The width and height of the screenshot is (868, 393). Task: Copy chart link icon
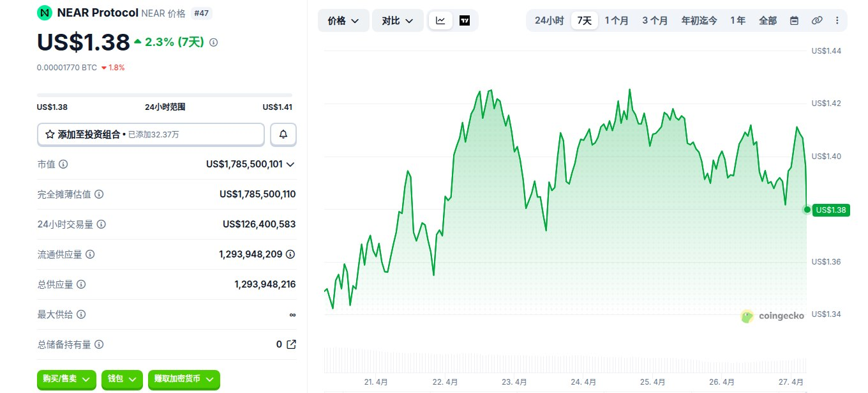(817, 20)
